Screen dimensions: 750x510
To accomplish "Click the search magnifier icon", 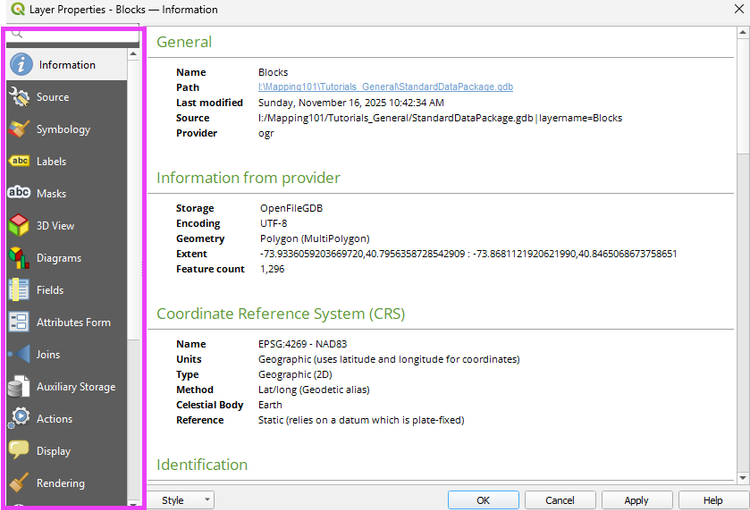I will tap(17, 34).
